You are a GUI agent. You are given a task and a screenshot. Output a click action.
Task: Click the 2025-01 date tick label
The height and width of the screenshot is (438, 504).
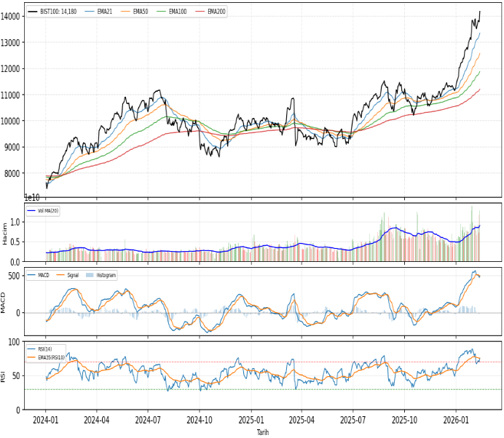tap(251, 421)
